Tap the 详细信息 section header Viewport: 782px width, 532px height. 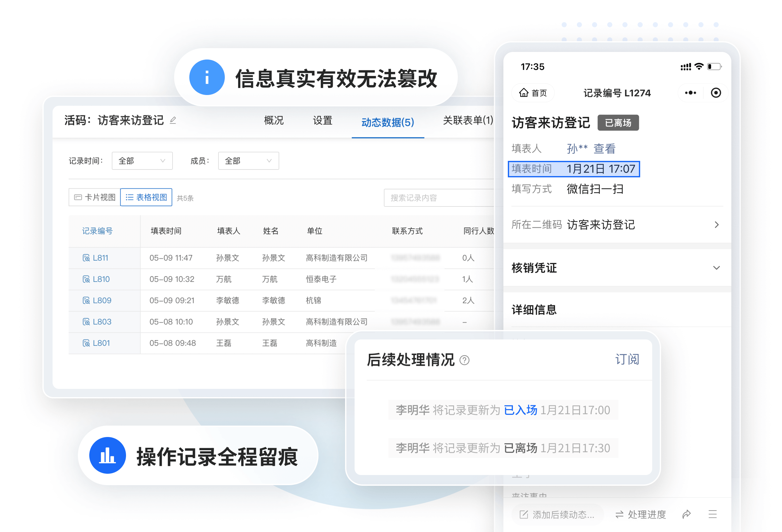[x=534, y=310]
